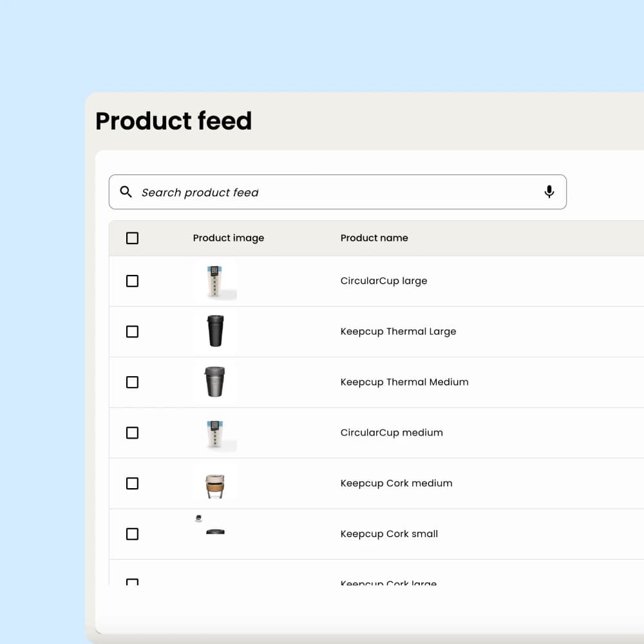644x644 pixels.
Task: Open the CircularCup medium product thumbnail
Action: coord(214,433)
